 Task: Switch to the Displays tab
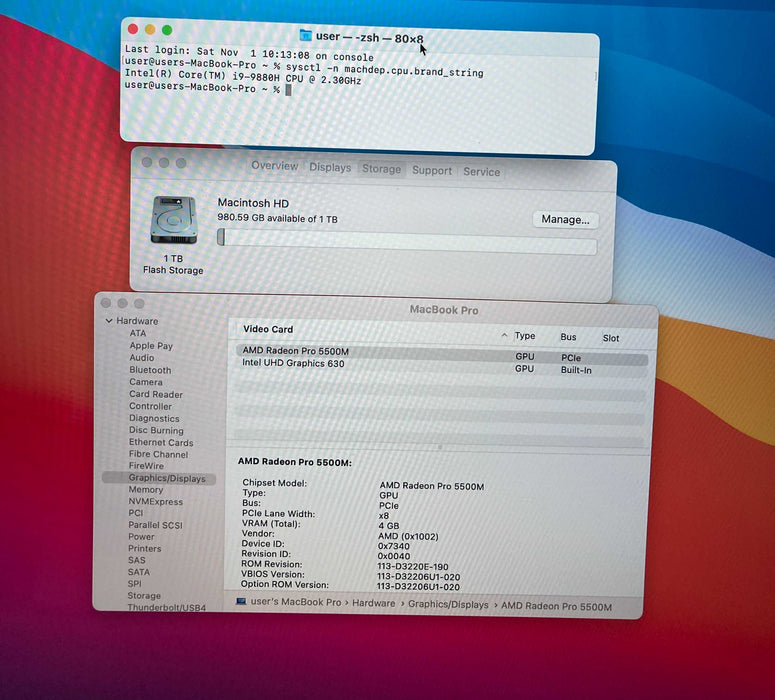pos(330,167)
